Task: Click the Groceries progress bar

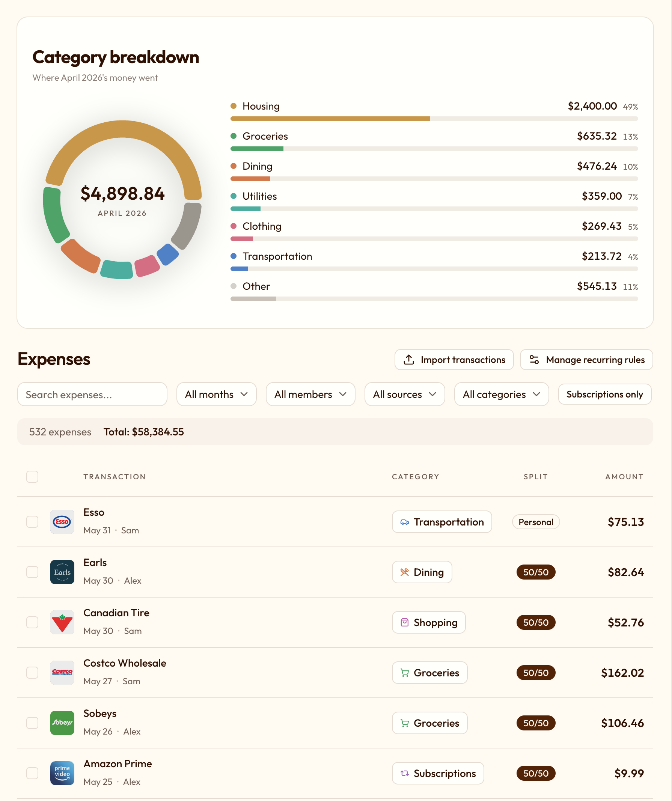Action: point(434,149)
